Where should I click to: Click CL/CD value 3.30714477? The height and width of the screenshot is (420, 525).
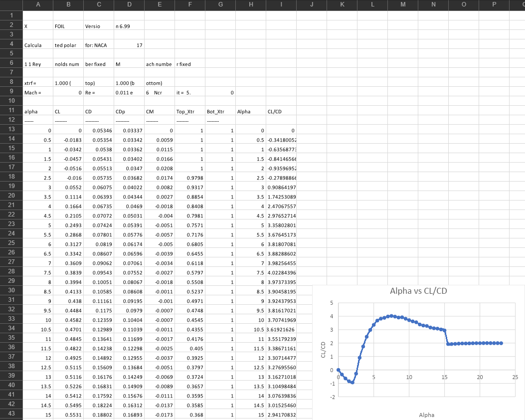(281, 358)
